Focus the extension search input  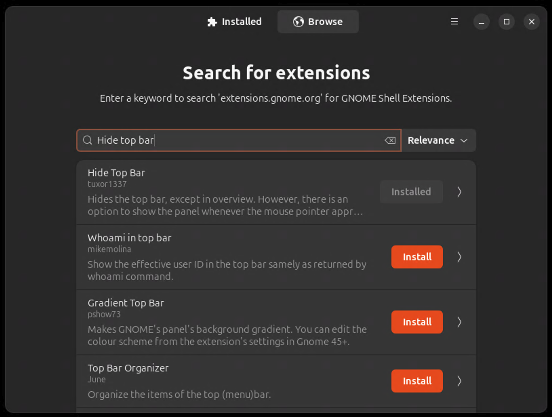[x=239, y=140]
